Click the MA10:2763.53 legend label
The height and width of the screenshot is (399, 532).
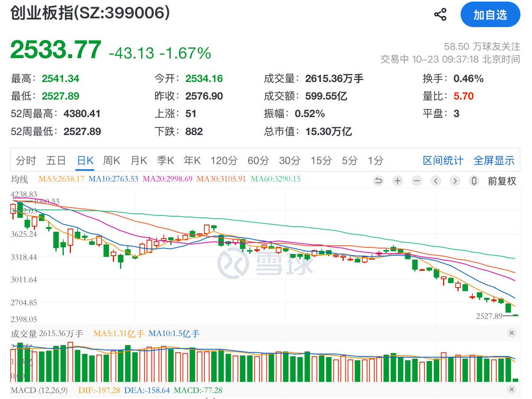[113, 179]
